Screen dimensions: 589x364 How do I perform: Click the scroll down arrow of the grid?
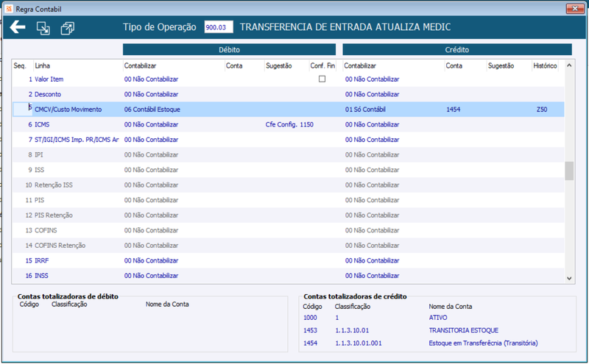pos(569,278)
